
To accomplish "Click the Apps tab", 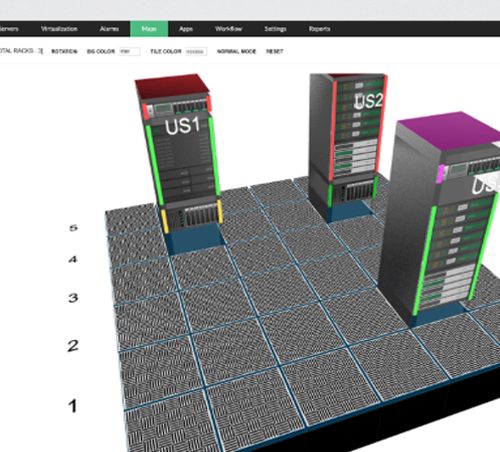I will pyautogui.click(x=186, y=29).
